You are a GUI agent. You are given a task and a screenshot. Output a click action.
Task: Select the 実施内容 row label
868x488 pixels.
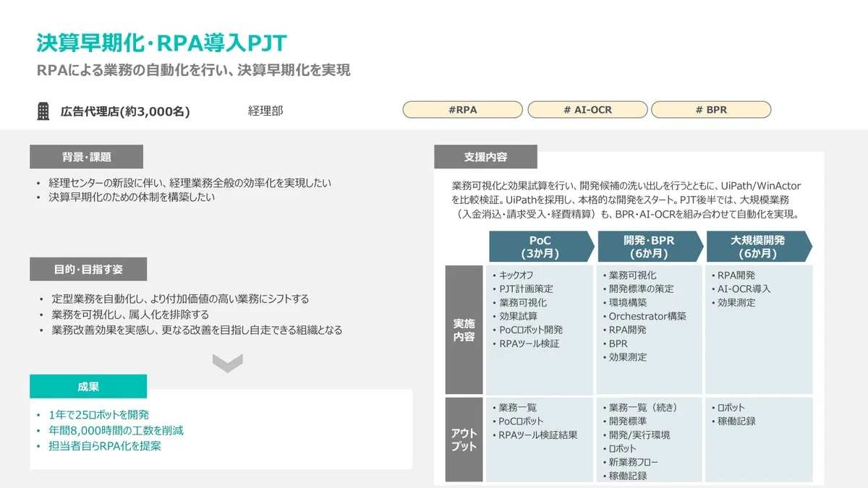[x=464, y=330]
